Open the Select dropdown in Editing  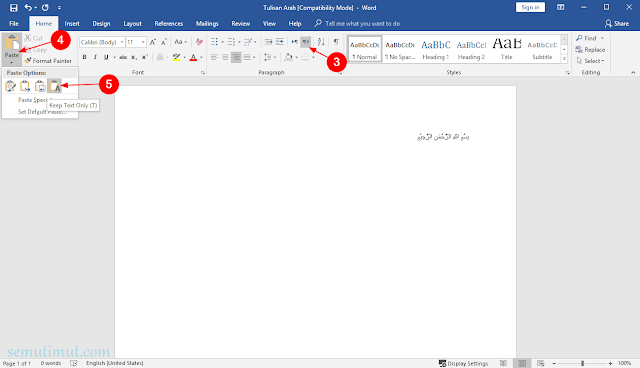point(591,61)
